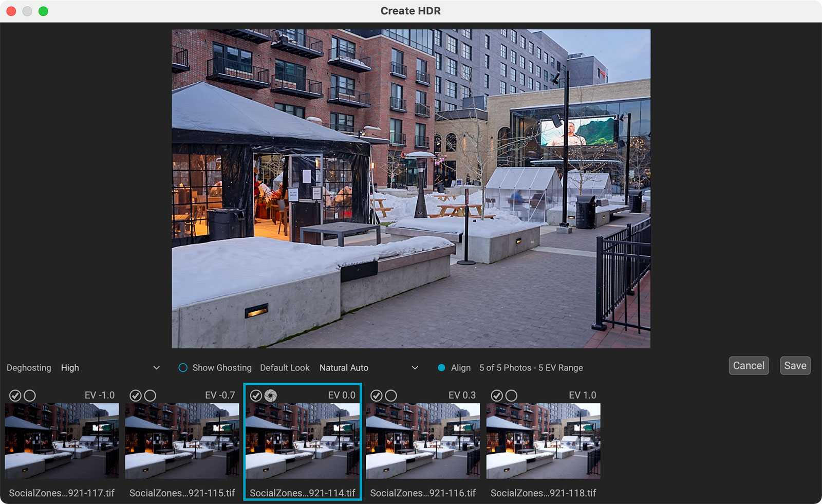Enable the Show Ghosting option
822x504 pixels.
[183, 368]
